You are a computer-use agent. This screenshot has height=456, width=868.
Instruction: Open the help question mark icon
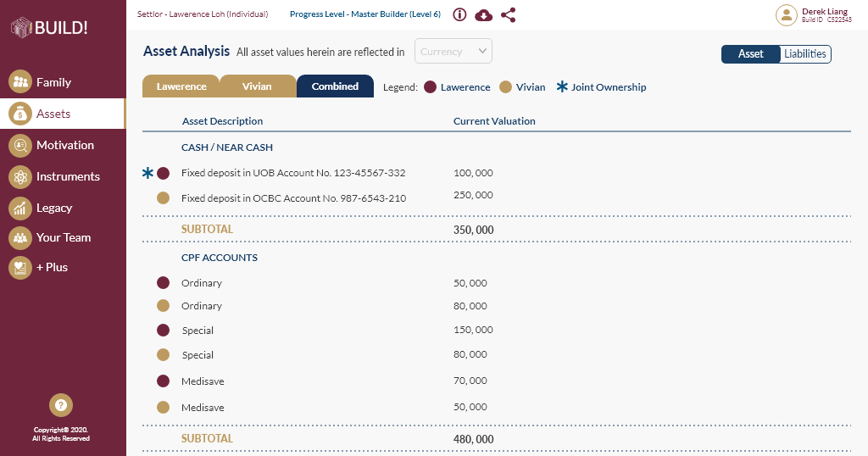coord(61,405)
